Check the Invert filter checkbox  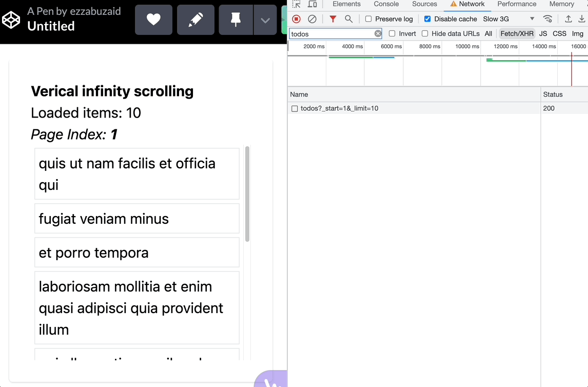pyautogui.click(x=392, y=33)
